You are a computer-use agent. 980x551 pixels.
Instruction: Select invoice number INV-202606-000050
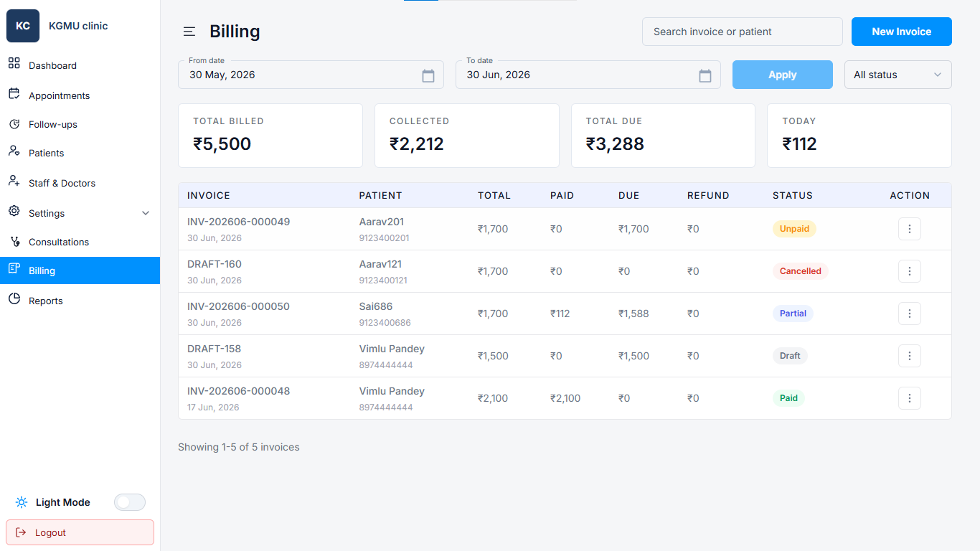point(239,306)
